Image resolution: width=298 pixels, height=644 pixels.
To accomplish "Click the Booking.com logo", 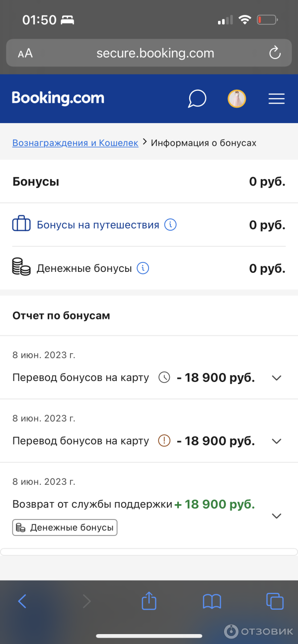I will [58, 98].
